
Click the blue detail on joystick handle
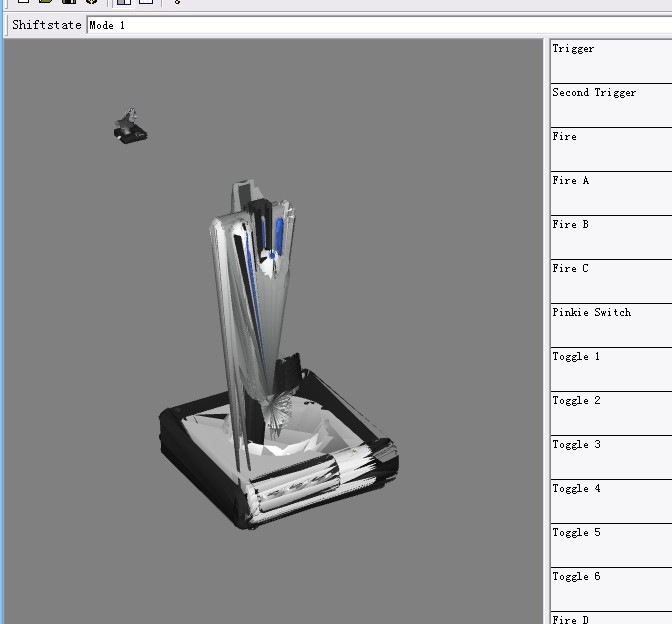tap(271, 255)
